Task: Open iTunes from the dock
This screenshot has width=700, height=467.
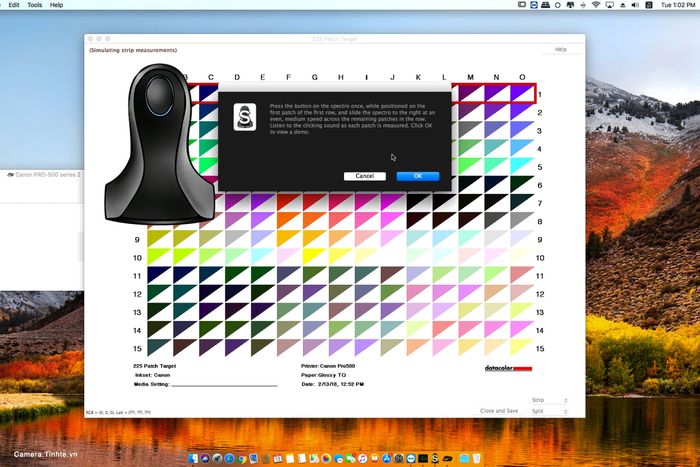Action: tap(362, 459)
